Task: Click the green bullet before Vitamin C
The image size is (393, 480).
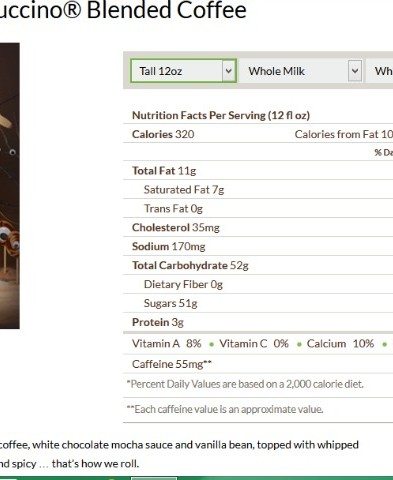Action: 211,345
